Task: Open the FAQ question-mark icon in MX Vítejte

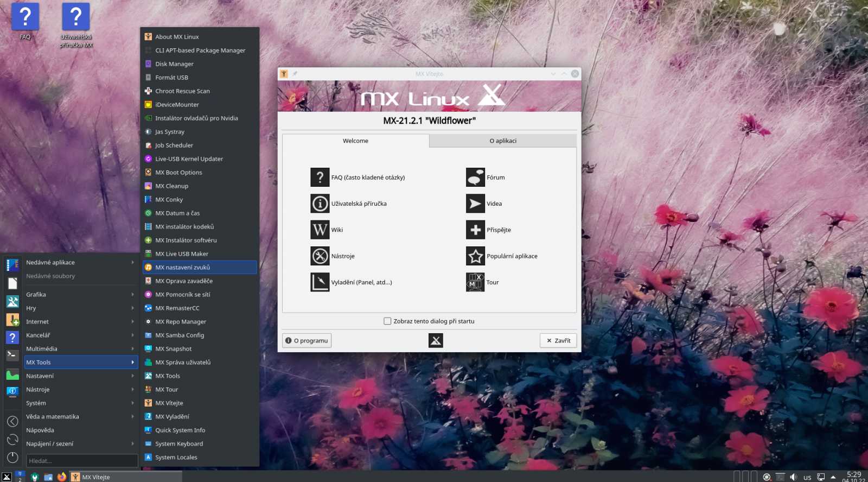Action: click(320, 177)
